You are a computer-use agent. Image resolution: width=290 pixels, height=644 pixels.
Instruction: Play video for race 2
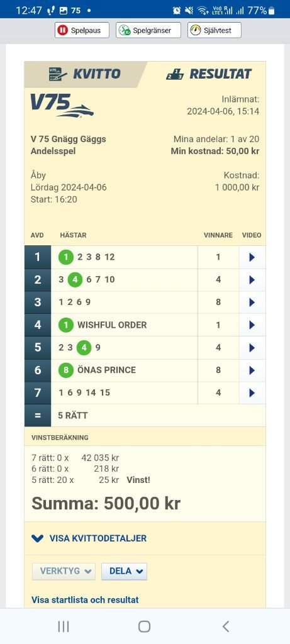pyautogui.click(x=252, y=280)
